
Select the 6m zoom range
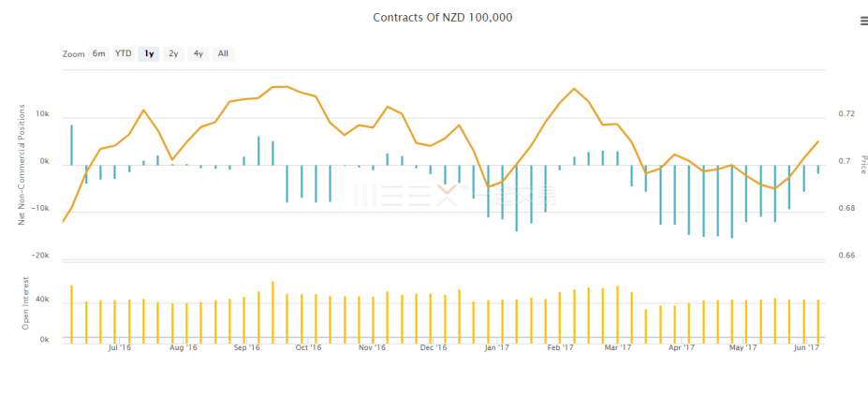pyautogui.click(x=98, y=53)
